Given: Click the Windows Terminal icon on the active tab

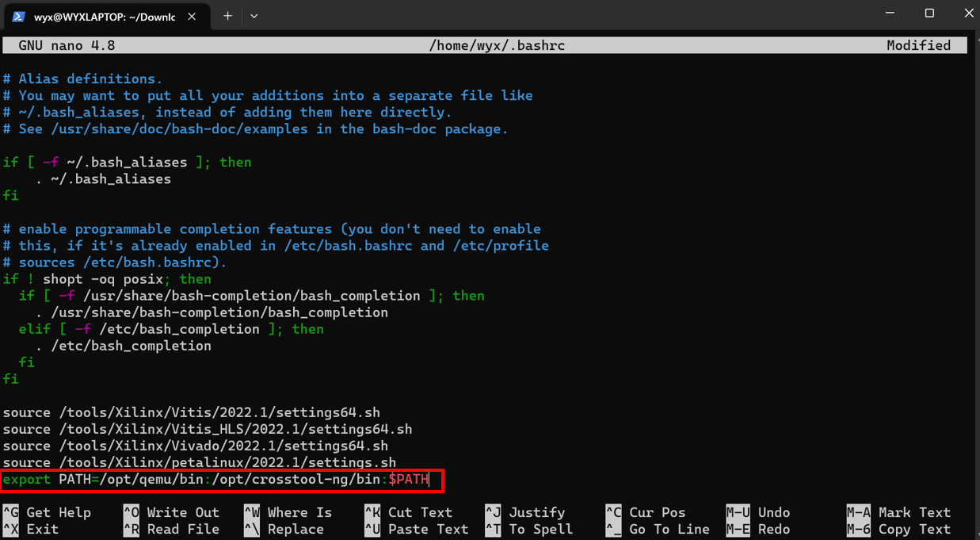Looking at the screenshot, I should click(17, 16).
